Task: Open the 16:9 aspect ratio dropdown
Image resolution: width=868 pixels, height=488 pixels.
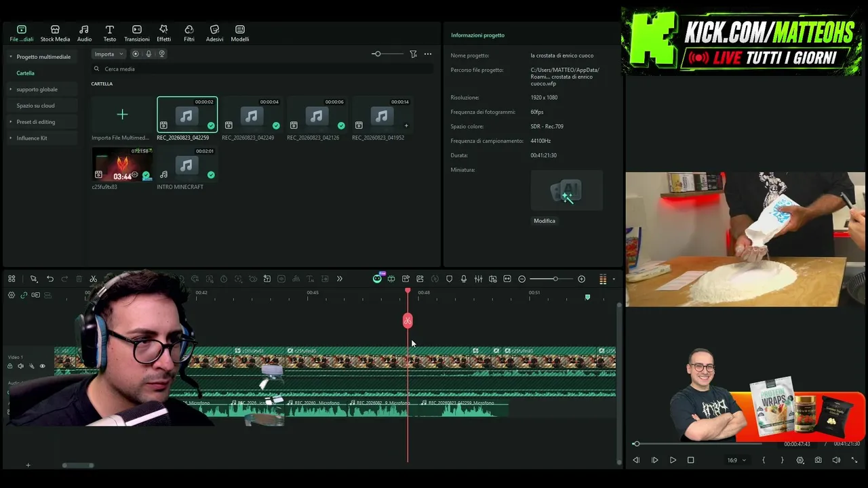Action: [736, 460]
